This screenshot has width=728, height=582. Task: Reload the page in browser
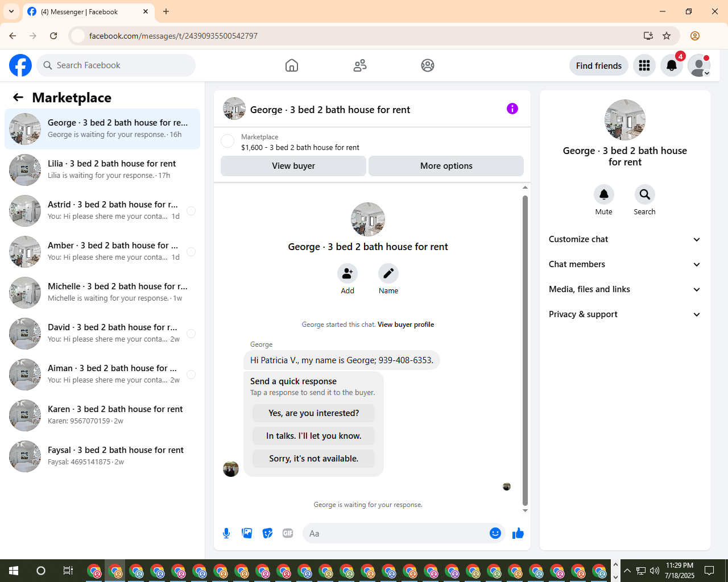[x=53, y=36]
